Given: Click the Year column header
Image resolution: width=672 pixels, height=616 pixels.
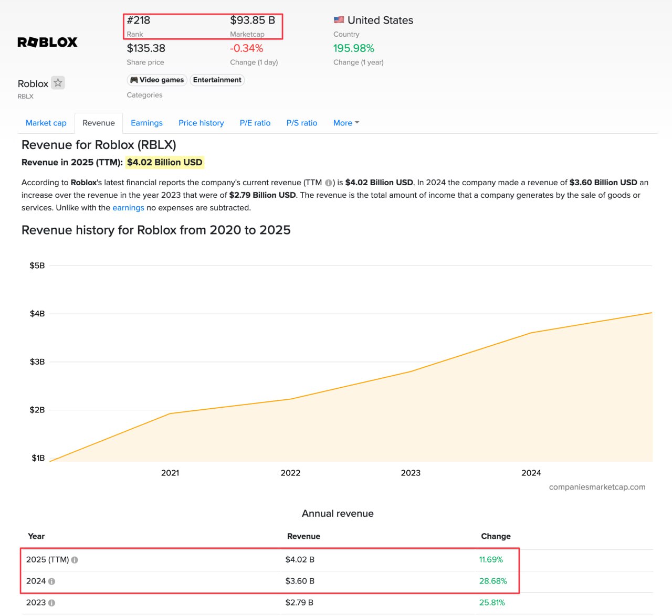Looking at the screenshot, I should point(36,536).
